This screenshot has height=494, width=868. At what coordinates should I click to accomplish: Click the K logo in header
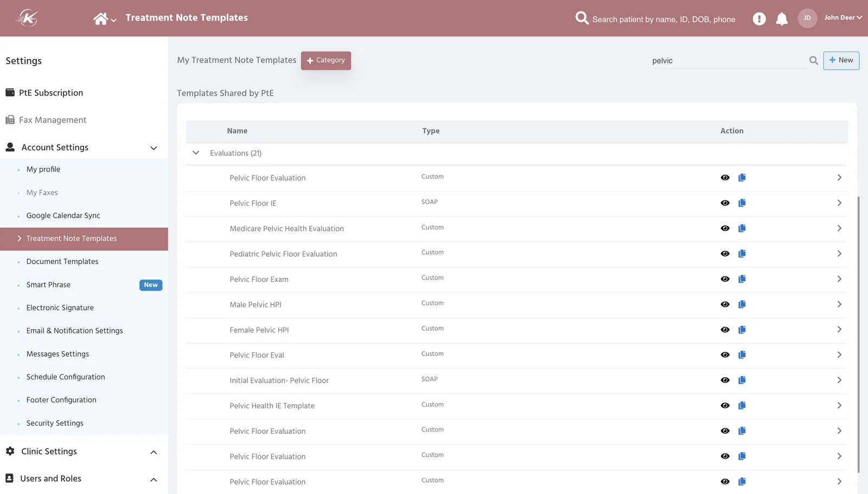point(27,18)
